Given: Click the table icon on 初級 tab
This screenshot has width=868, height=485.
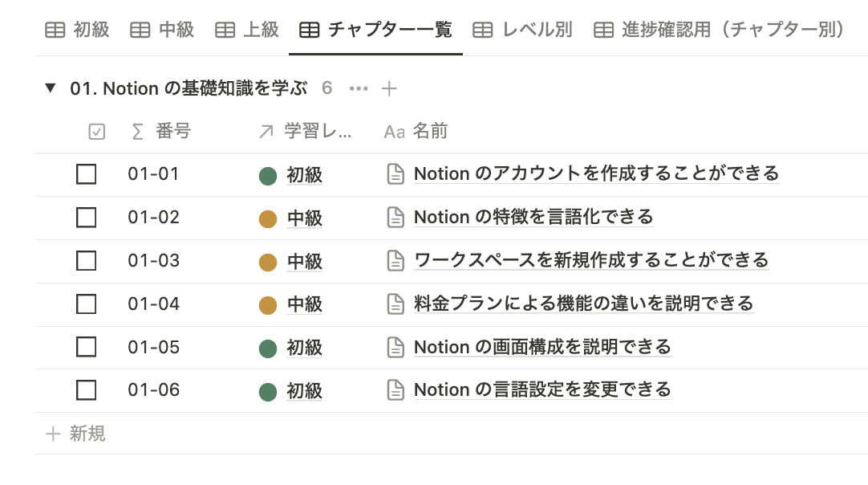Looking at the screenshot, I should tap(55, 30).
